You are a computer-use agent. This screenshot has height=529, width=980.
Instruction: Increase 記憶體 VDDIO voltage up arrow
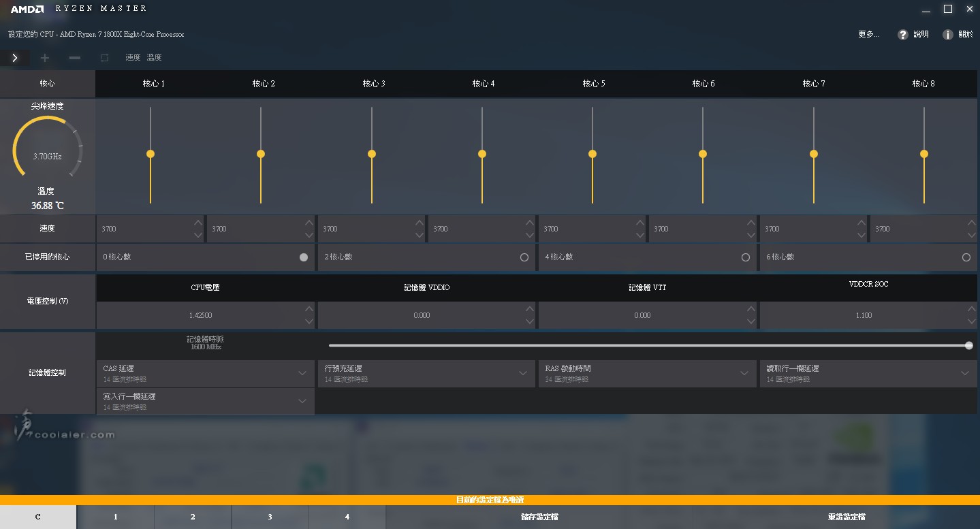tap(530, 309)
